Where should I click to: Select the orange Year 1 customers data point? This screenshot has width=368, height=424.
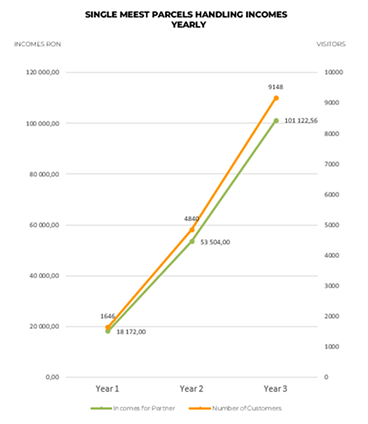click(108, 327)
